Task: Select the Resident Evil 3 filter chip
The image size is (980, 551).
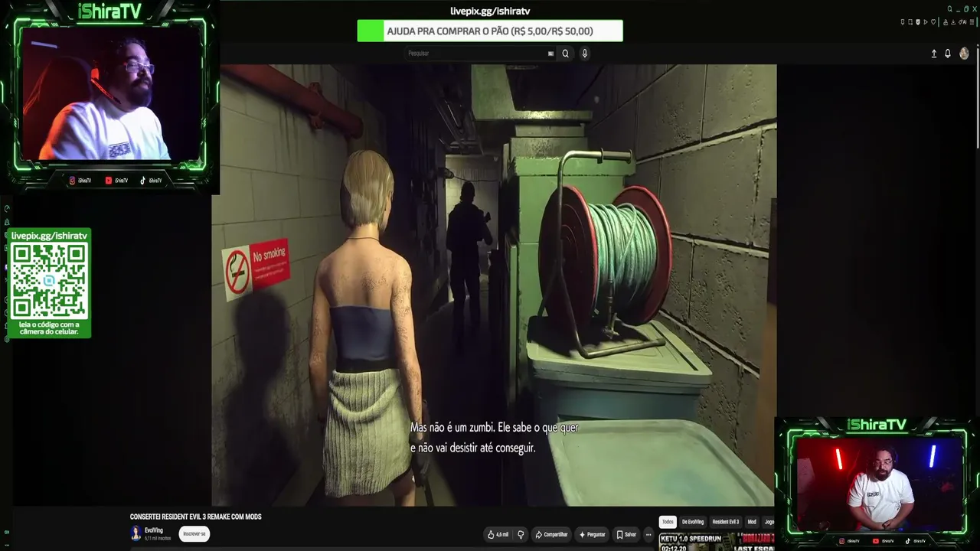Action: tap(726, 522)
